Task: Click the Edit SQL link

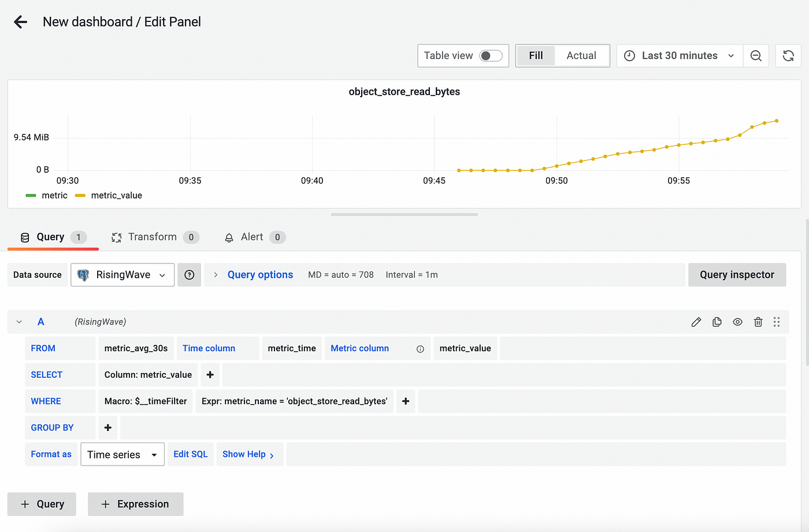Action: tap(190, 454)
